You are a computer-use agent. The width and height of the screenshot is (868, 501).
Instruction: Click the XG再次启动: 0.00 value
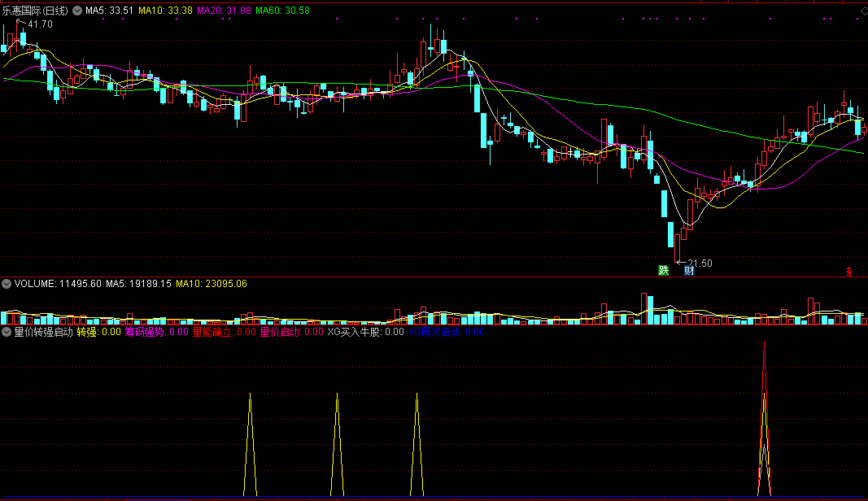[446, 332]
